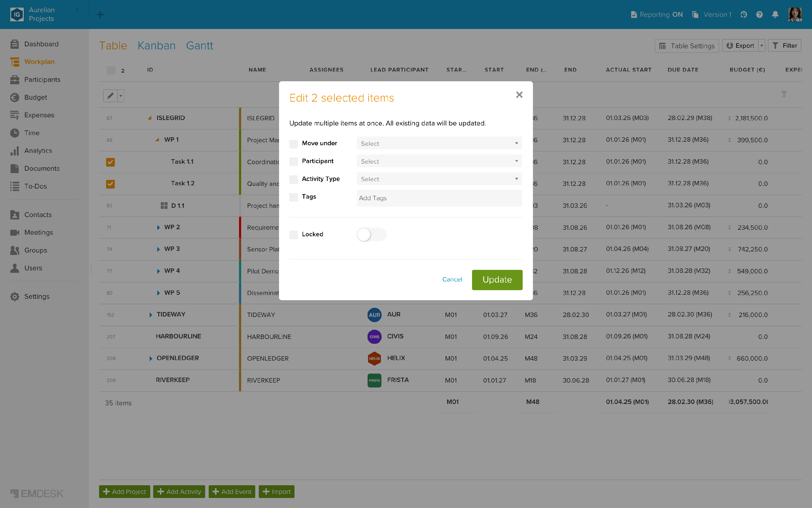Expand the TIDEWAY project row
Screen dimensions: 812x508
click(x=150, y=315)
